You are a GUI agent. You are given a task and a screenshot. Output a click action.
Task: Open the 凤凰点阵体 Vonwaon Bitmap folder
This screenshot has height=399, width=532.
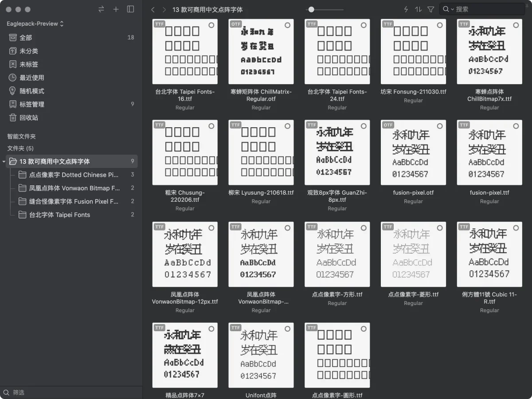tap(74, 188)
